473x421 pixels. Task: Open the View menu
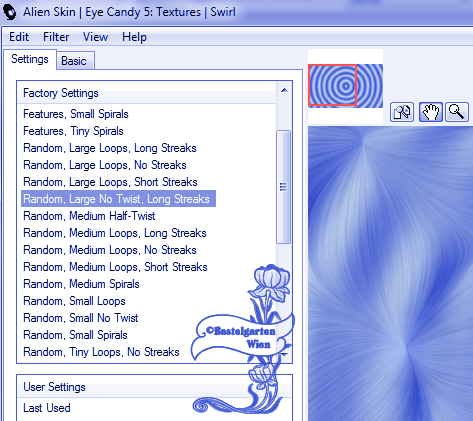[95, 37]
